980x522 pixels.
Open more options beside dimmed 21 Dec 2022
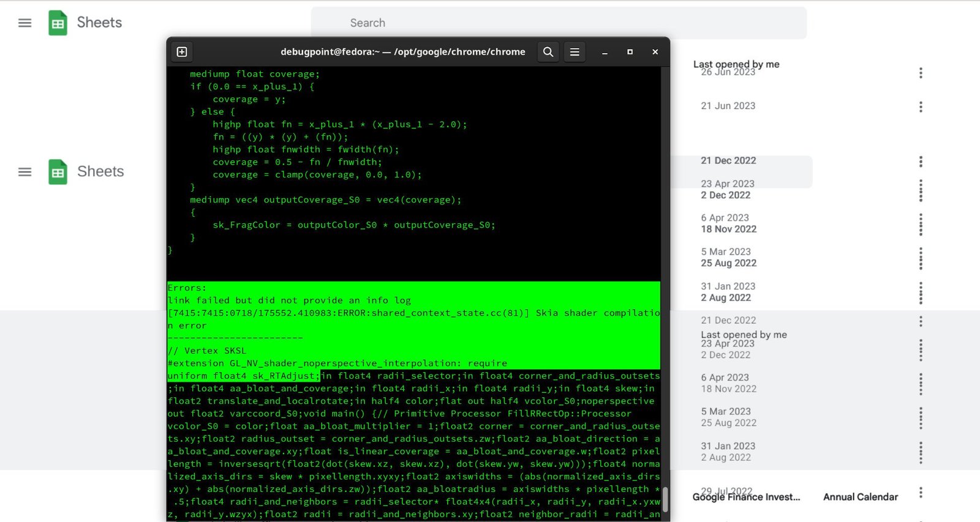coord(921,321)
